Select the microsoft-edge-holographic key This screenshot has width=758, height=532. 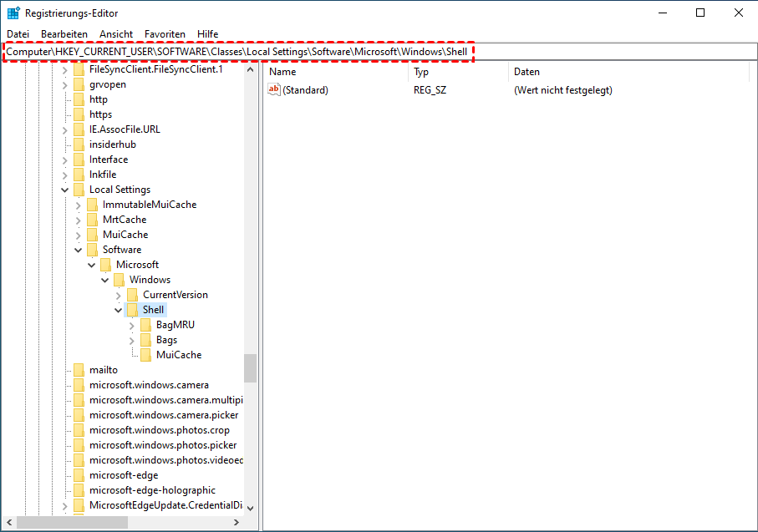tap(153, 490)
